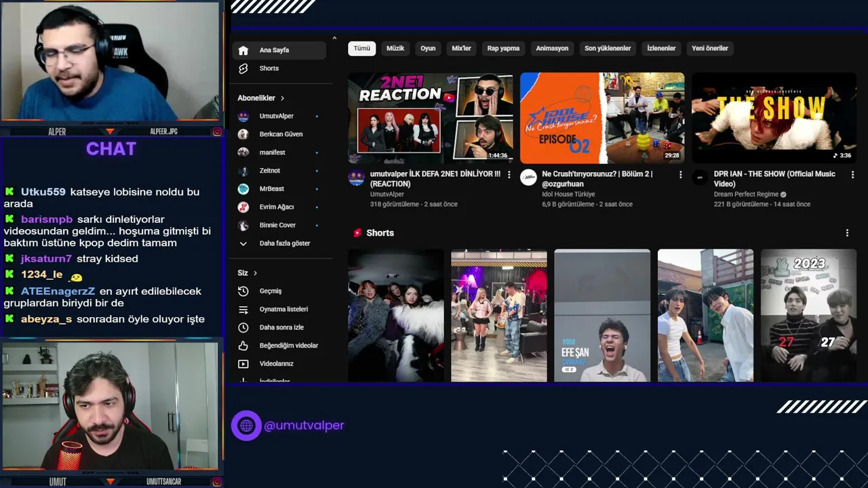Select the Mix'ler filter chip
Image resolution: width=868 pixels, height=488 pixels.
461,49
